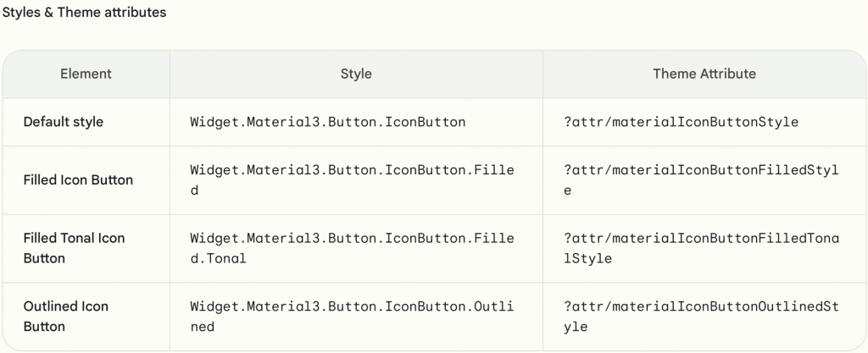This screenshot has width=868, height=353.
Task: Click the IconButton.Filled.Tonal style code text
Action: coord(352,238)
